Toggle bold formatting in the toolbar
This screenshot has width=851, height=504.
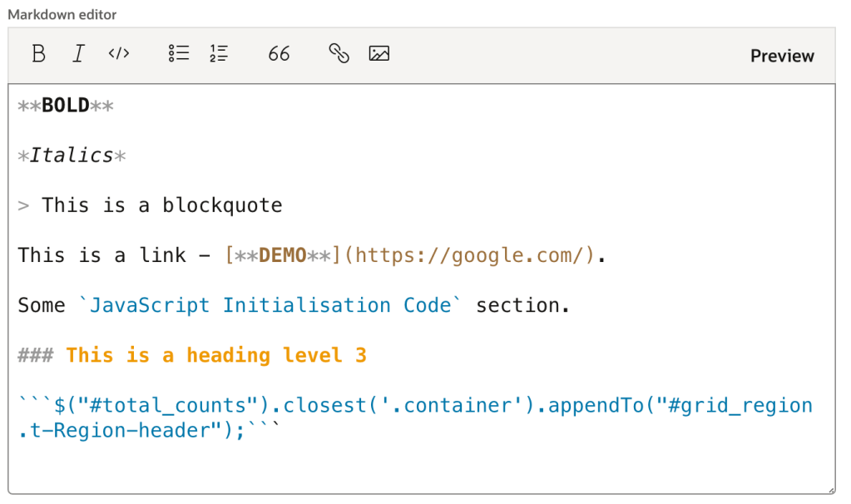pos(38,54)
